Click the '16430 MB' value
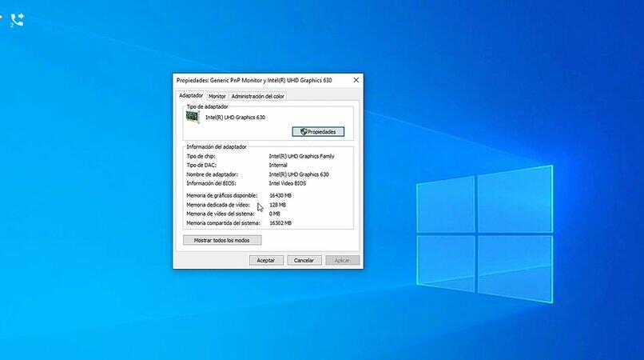The height and width of the screenshot is (360, 644). 280,196
